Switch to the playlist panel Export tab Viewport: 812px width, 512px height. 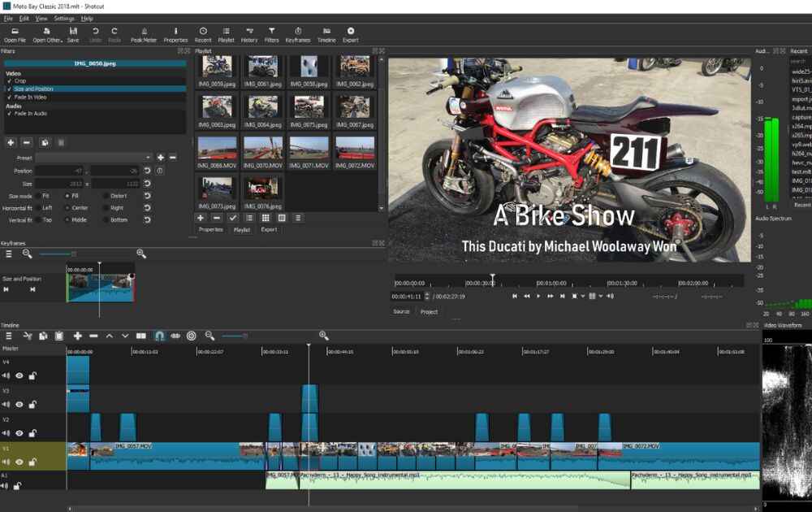[x=269, y=229]
